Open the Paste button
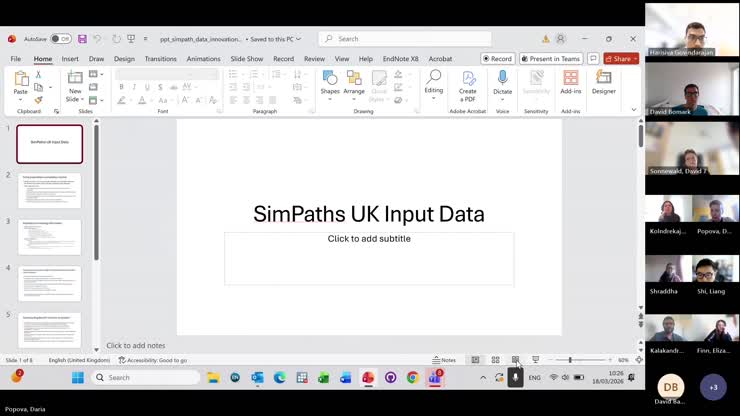 tap(21, 82)
